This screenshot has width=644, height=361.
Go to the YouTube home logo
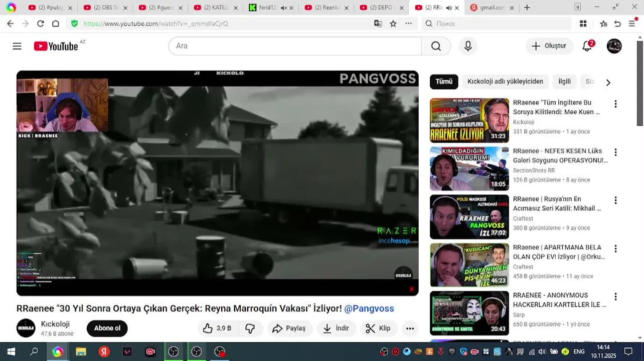click(x=56, y=46)
